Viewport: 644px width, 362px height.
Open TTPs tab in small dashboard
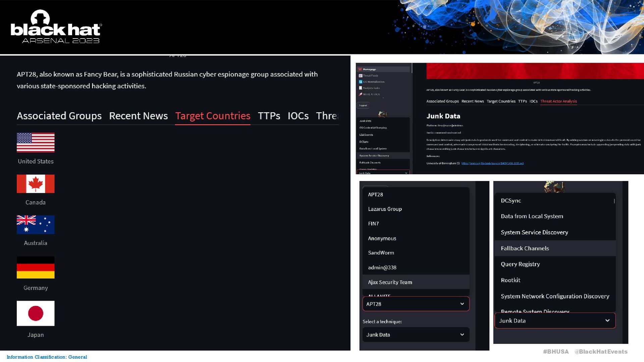tap(522, 101)
